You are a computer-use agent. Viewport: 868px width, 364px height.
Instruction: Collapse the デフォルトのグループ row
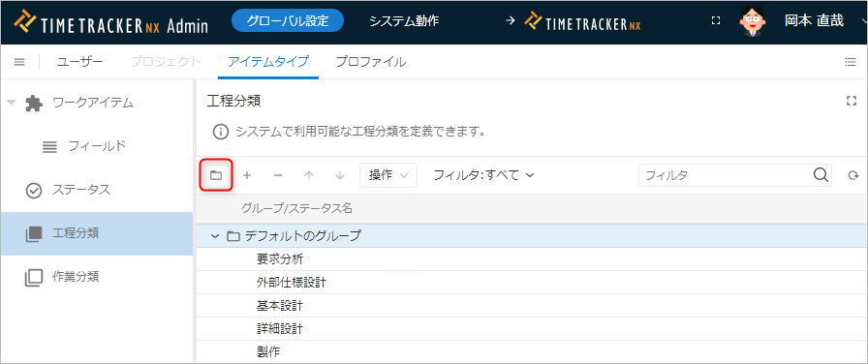tap(215, 236)
